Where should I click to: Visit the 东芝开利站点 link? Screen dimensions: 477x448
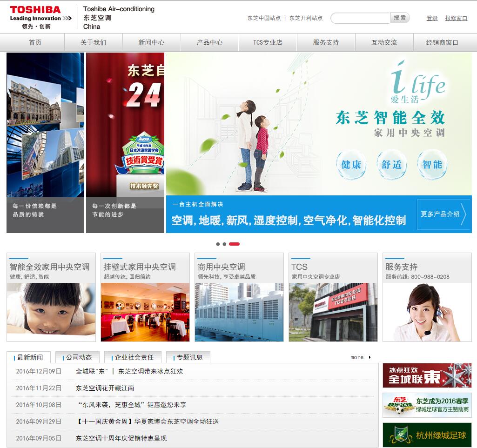pos(306,18)
